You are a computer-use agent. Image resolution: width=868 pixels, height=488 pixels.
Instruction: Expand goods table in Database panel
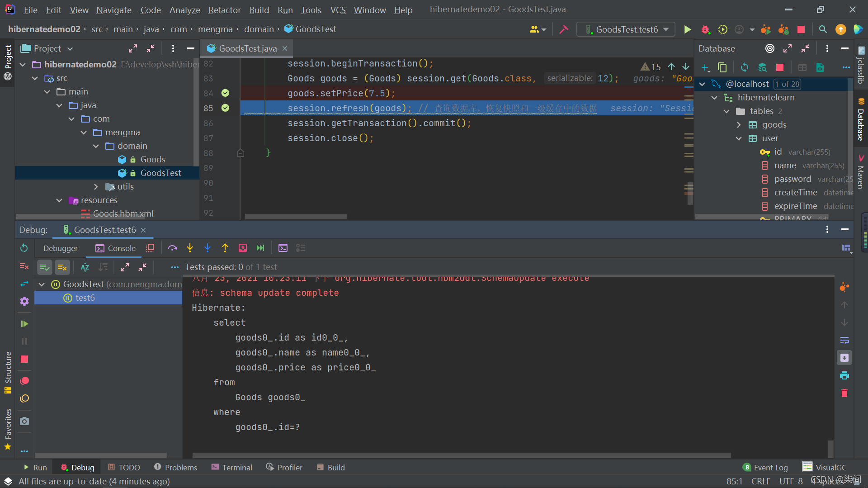click(x=739, y=124)
